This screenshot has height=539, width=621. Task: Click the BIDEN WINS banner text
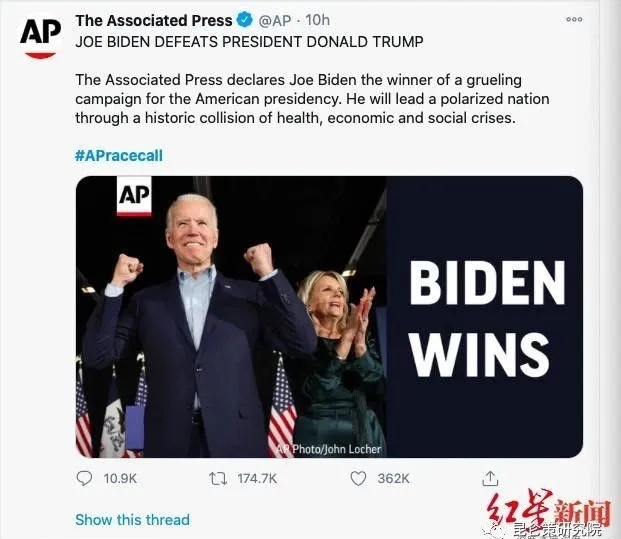pos(487,318)
